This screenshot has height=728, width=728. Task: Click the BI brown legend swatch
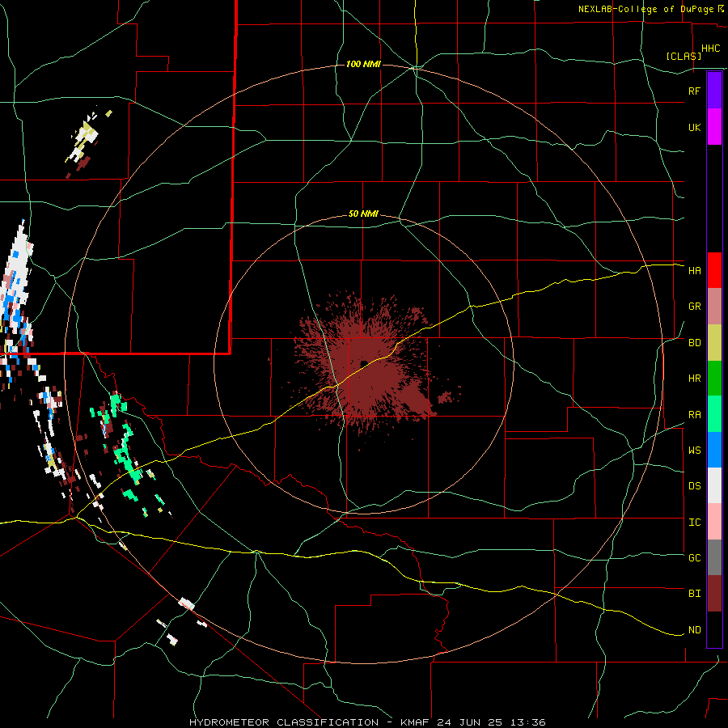[714, 594]
